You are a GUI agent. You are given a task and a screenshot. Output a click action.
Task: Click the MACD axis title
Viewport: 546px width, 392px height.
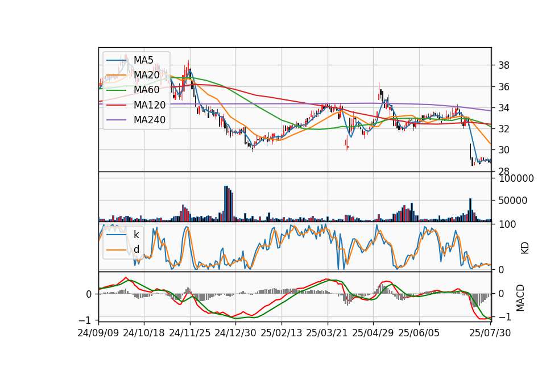coord(520,298)
